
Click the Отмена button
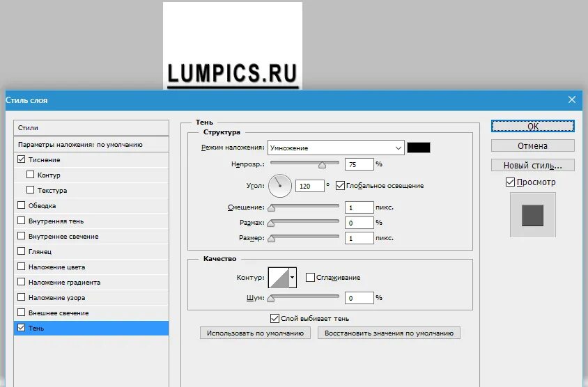coord(532,145)
